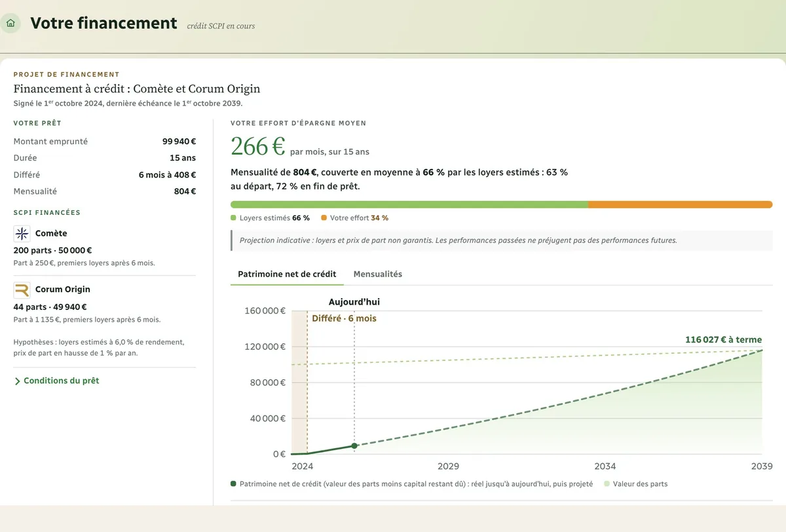Screen dimensions: 786x532
Task: Click the 116 027 € à terme label
Action: pyautogui.click(x=723, y=339)
